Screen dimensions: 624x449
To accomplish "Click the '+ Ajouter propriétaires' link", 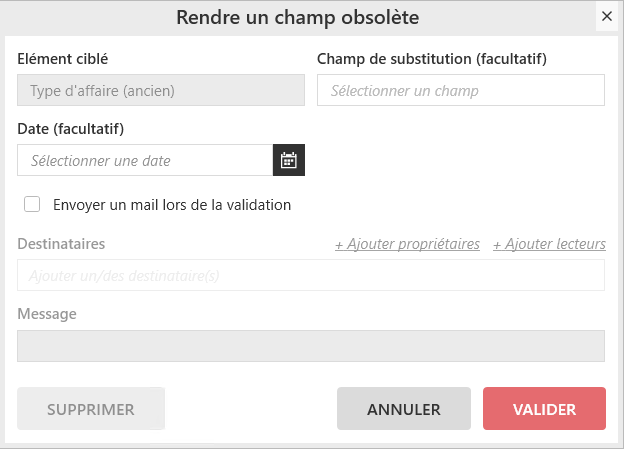I will [407, 244].
